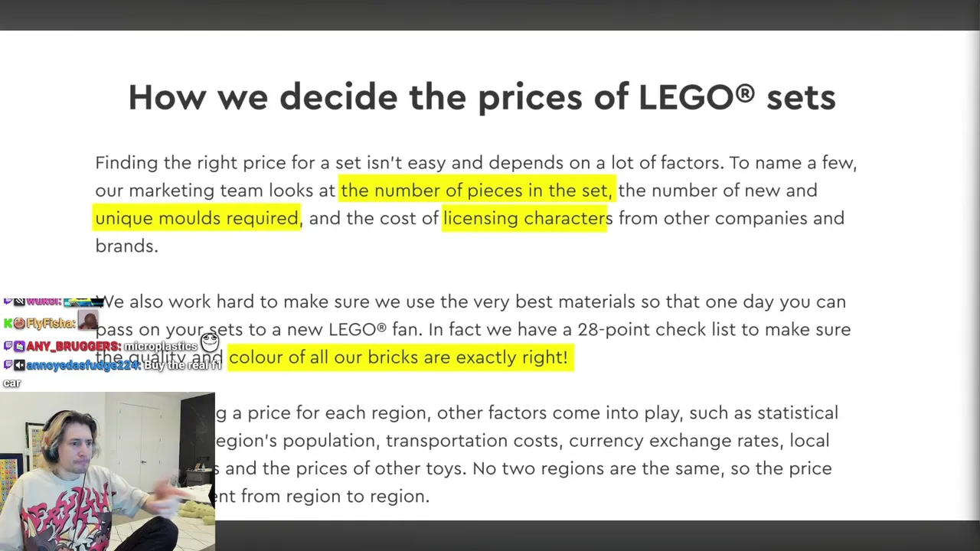Screen dimensions: 980x551
Task: Click the dark badge before wukel's name
Action: (19, 302)
